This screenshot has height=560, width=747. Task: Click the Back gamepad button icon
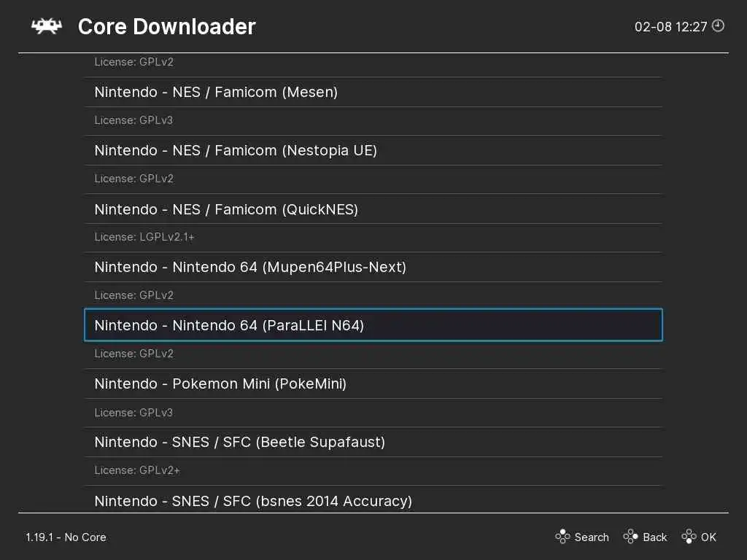pyautogui.click(x=631, y=537)
